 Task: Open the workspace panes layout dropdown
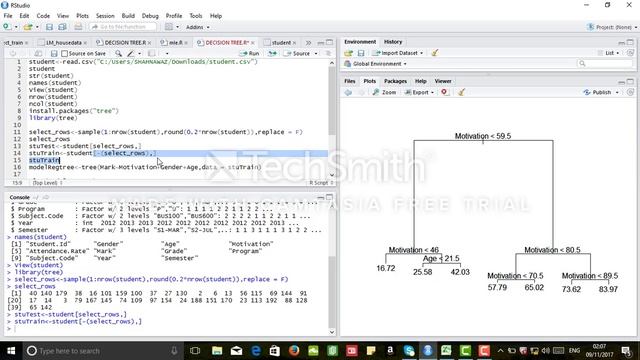click(x=172, y=27)
